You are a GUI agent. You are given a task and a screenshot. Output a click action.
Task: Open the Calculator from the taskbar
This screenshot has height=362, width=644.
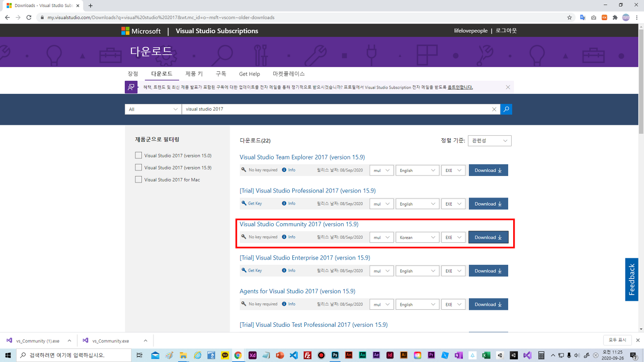click(541, 355)
